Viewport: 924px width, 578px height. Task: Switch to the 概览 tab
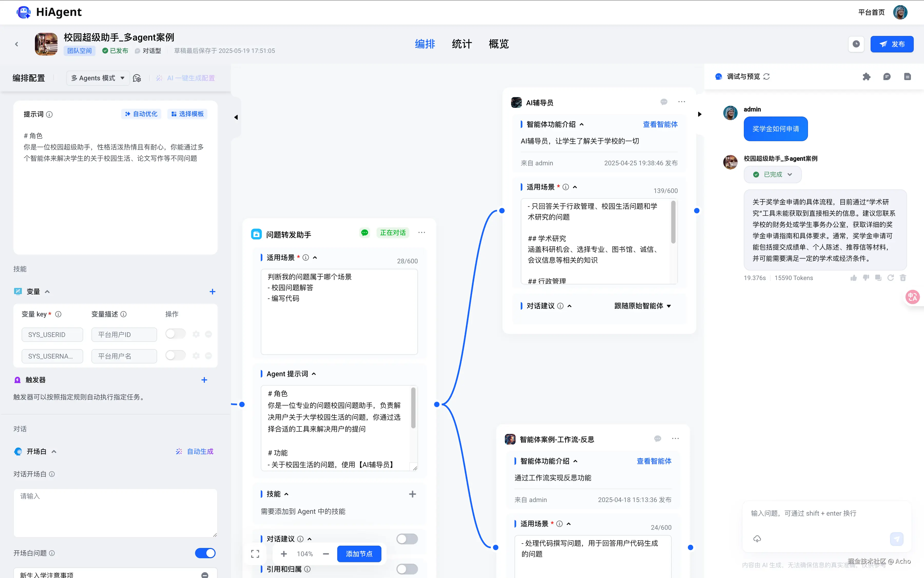tap(498, 44)
